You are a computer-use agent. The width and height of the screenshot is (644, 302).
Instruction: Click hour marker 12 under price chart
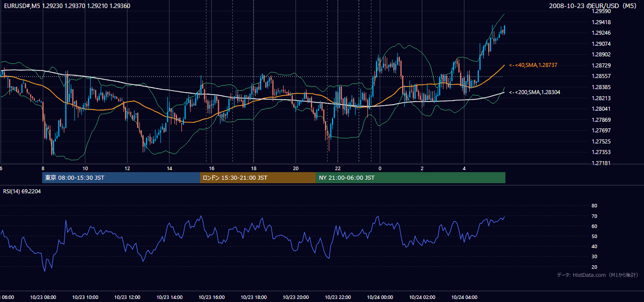(127, 168)
